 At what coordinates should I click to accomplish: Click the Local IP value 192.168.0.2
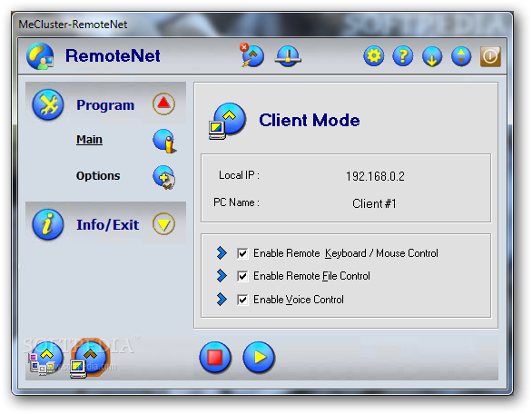[x=375, y=176]
